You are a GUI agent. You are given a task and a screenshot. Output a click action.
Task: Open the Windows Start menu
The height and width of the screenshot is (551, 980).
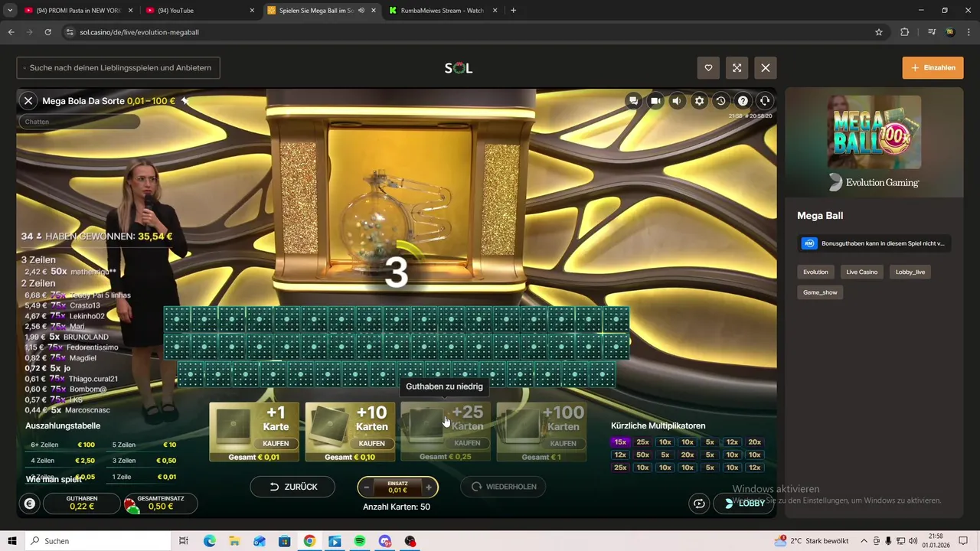(12, 541)
